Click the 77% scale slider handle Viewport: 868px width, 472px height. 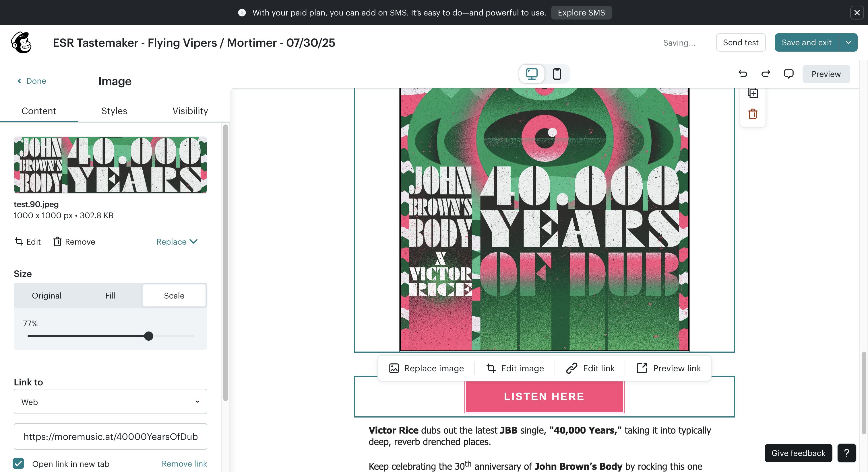[149, 336]
